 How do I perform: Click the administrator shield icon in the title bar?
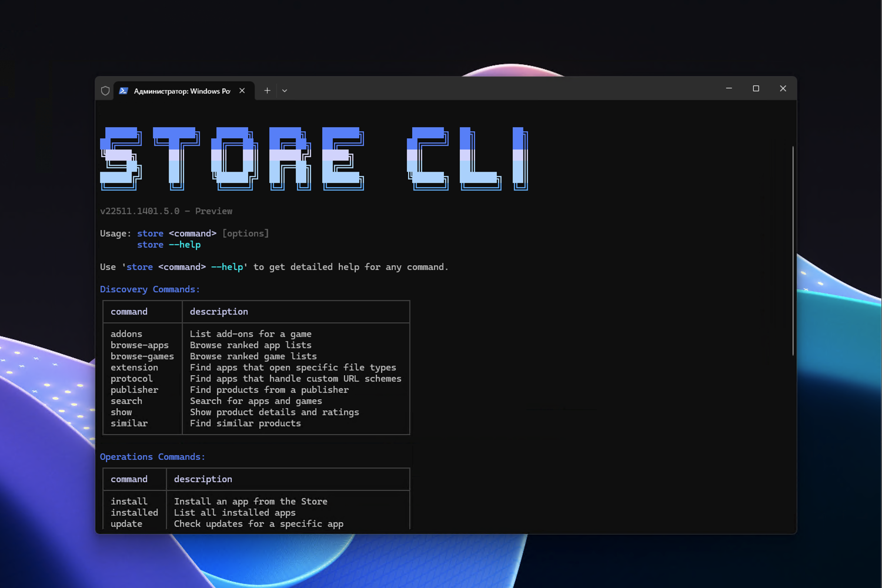[105, 91]
